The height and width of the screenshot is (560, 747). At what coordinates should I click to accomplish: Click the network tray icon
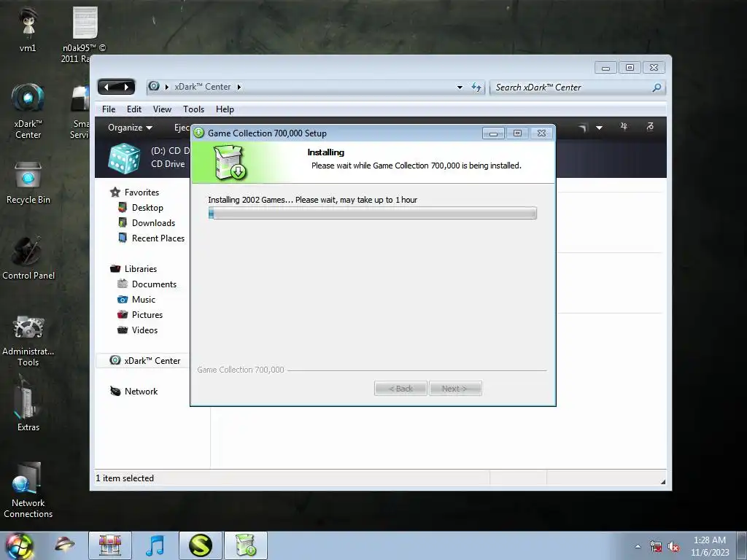656,547
